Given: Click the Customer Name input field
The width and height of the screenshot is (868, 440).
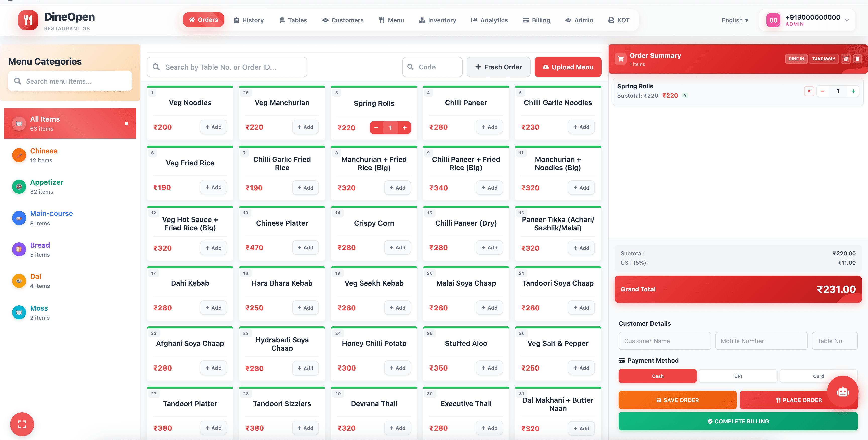Looking at the screenshot, I should [665, 341].
